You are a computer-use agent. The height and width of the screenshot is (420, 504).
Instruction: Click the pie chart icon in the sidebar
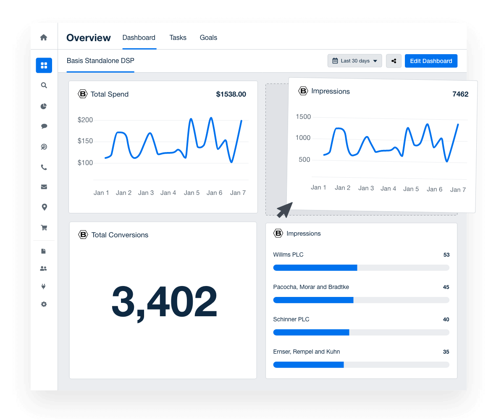pos(44,106)
